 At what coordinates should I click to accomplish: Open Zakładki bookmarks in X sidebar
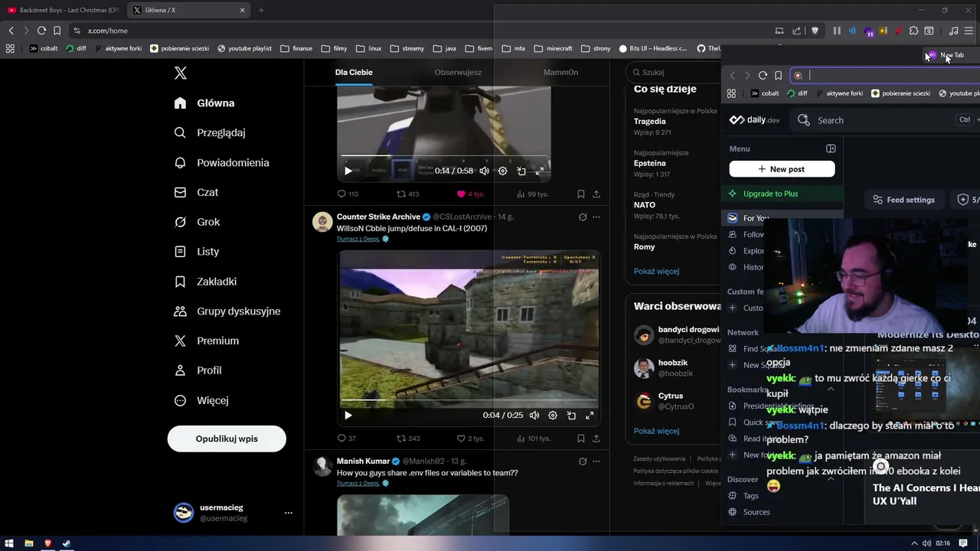[x=205, y=282]
